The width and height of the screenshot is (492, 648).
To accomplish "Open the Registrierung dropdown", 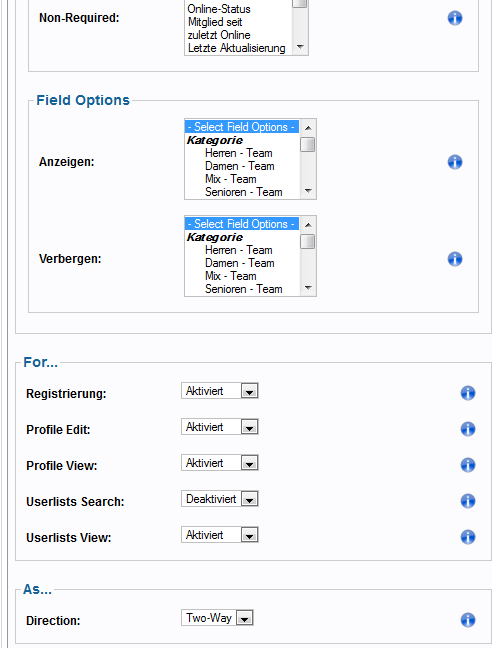I will tap(220, 391).
